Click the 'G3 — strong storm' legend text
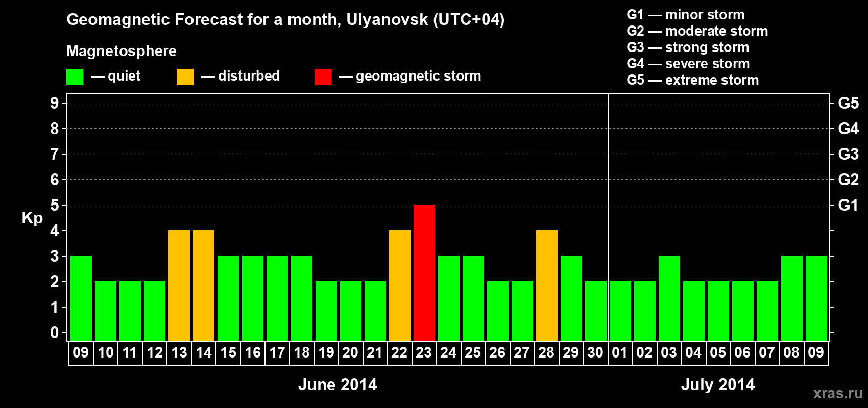The width and height of the screenshot is (868, 408). (x=688, y=47)
